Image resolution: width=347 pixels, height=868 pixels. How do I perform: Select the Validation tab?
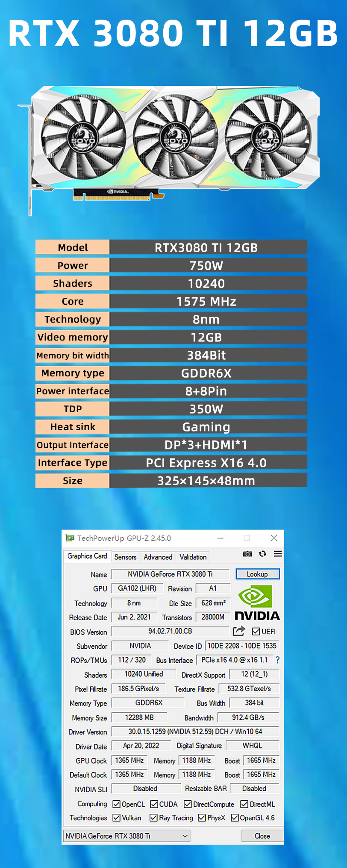click(193, 557)
